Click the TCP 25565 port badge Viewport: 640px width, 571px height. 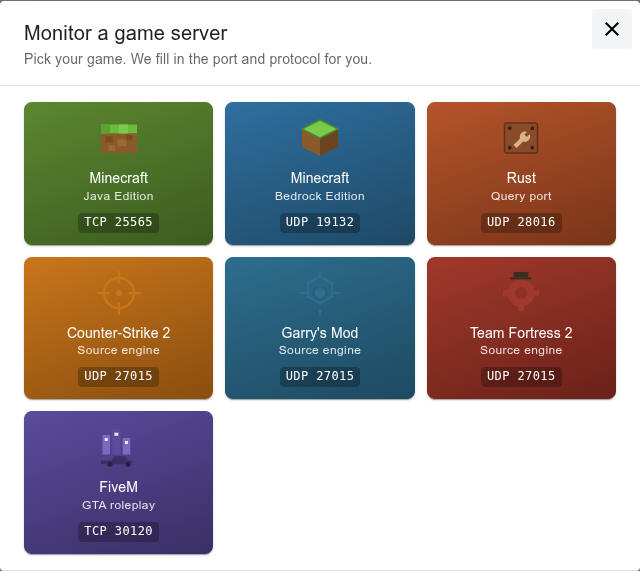pyautogui.click(x=118, y=222)
